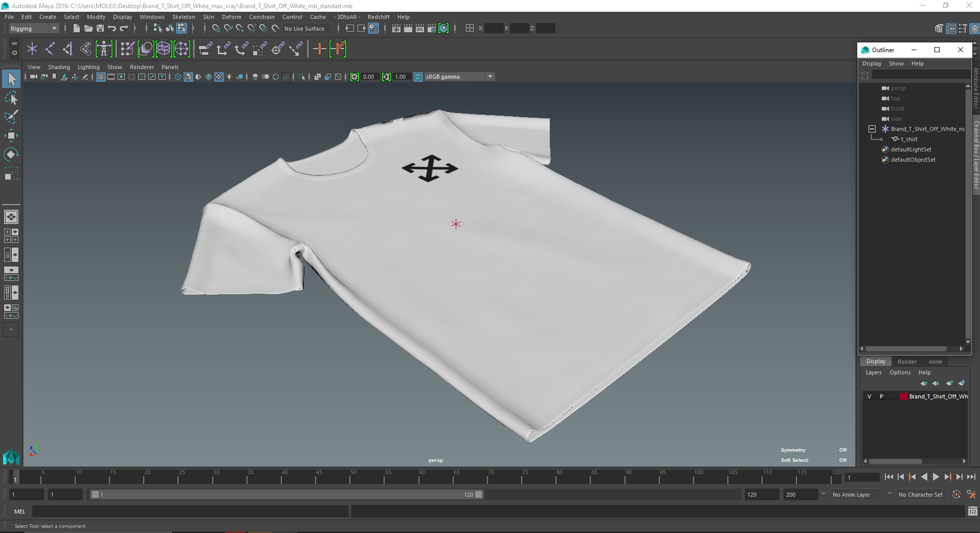Screen dimensions: 980x533
Task: Activate the Lasso Select tool
Action: 11,98
